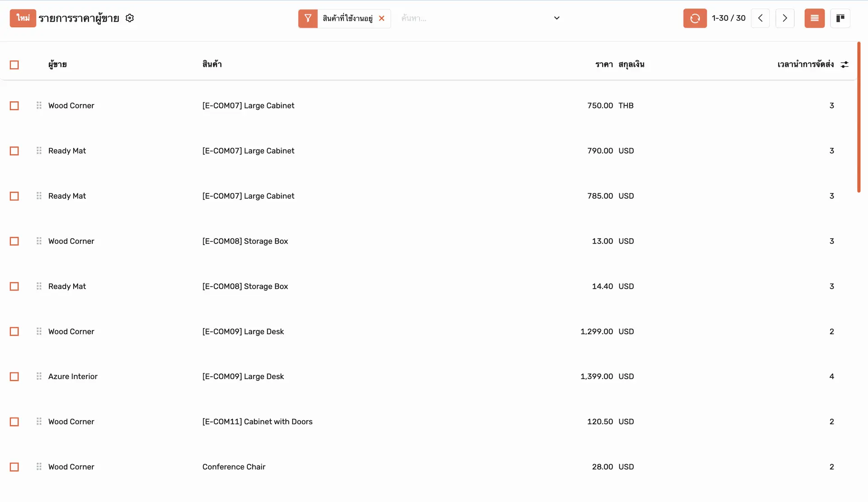This screenshot has width=868, height=502.
Task: Sort by the price column header
Action: click(x=604, y=64)
